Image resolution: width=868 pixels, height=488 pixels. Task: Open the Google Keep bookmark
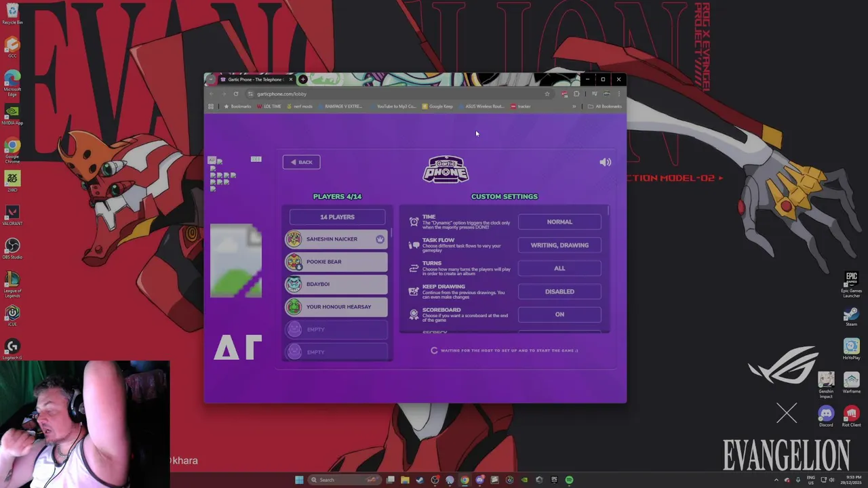click(x=437, y=106)
